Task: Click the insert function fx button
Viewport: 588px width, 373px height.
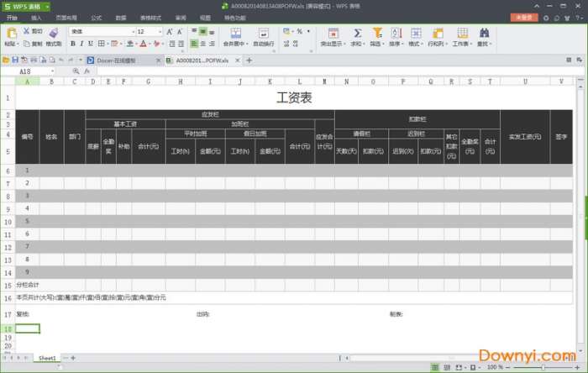Action: click(x=87, y=71)
